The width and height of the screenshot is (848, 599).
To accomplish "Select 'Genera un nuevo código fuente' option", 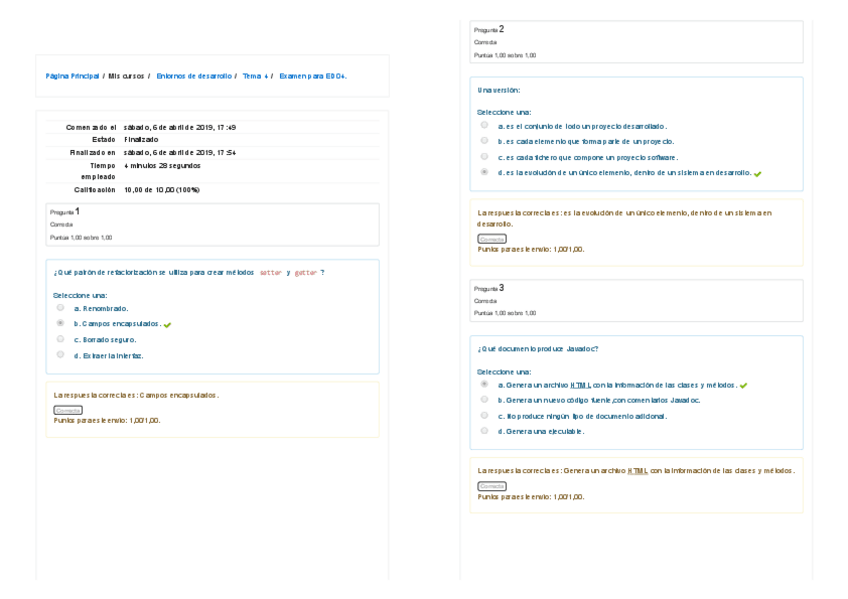I will [x=485, y=400].
